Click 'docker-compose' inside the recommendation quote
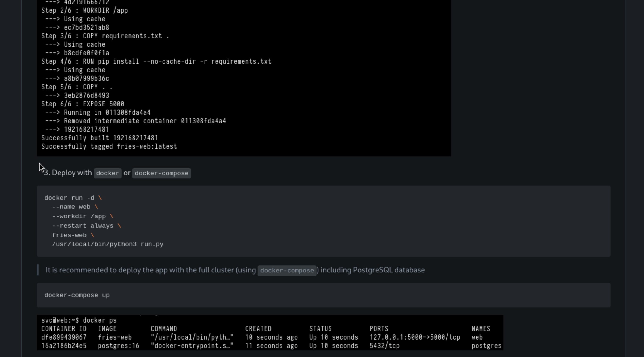This screenshot has width=644, height=357. (287, 270)
